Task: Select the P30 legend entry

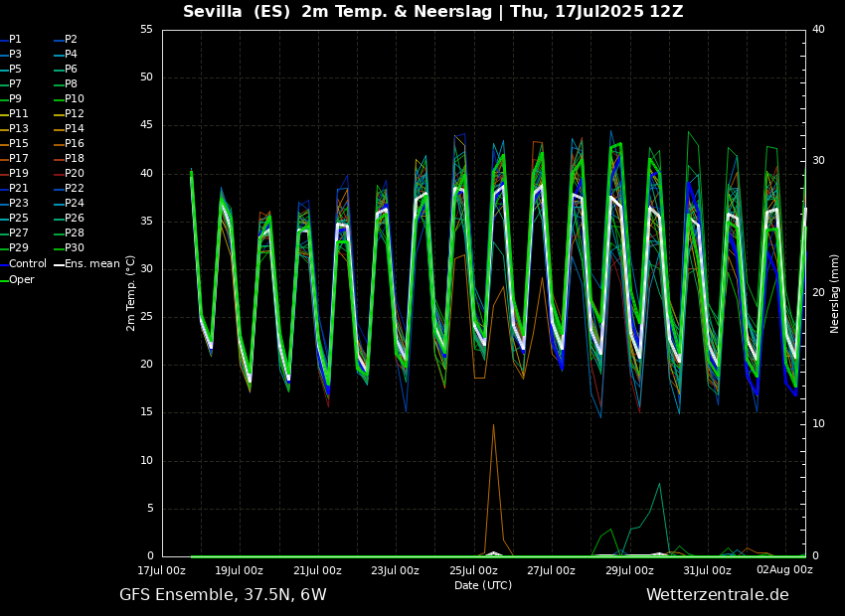Action: [75, 248]
